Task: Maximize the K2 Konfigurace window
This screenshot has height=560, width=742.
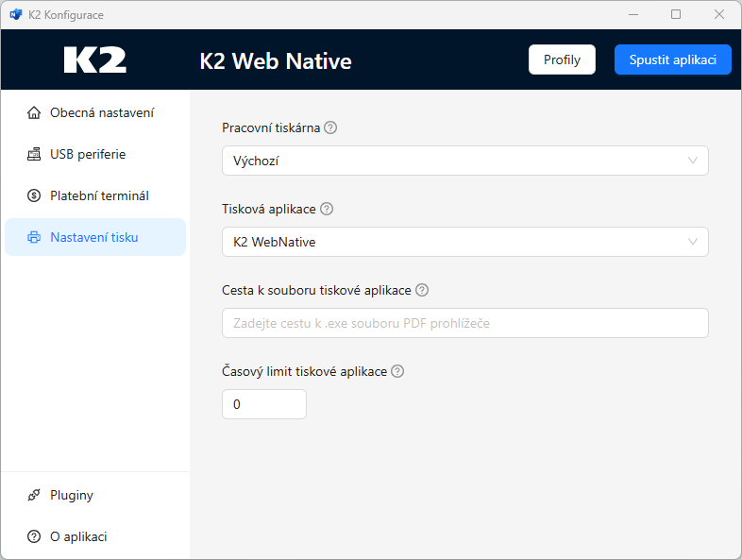Action: point(676,15)
